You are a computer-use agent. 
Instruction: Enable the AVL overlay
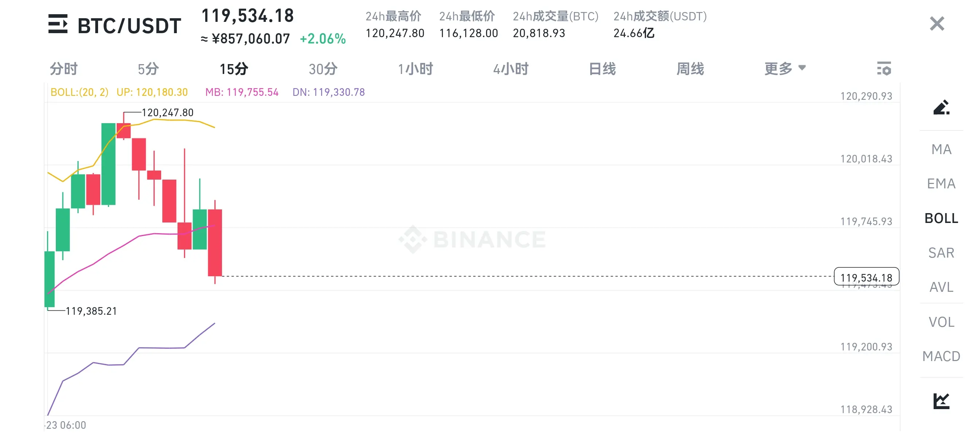click(x=941, y=287)
